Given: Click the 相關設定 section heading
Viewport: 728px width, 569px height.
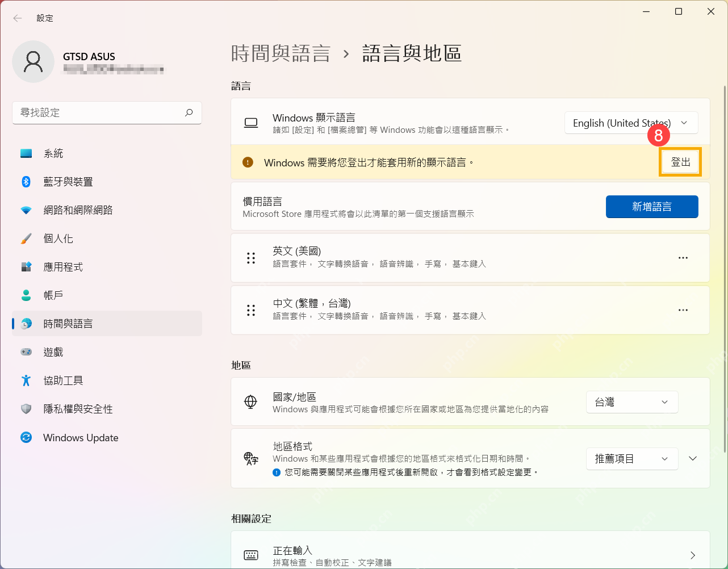Looking at the screenshot, I should click(x=251, y=518).
